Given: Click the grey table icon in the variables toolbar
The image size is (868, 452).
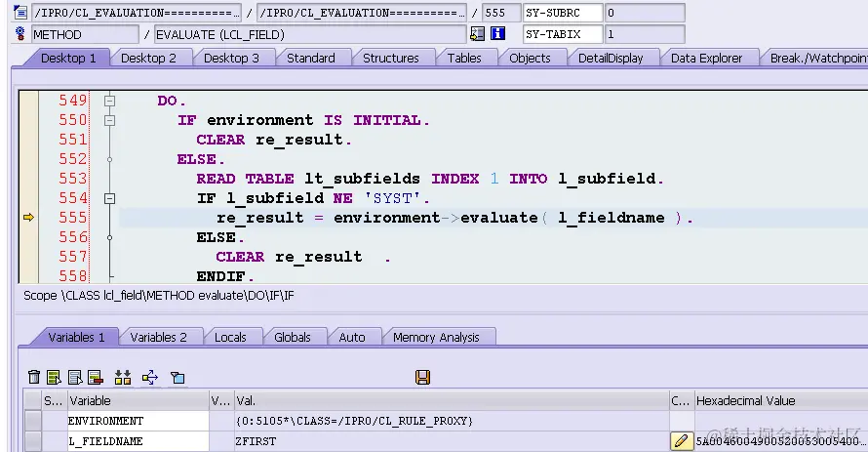Looking at the screenshot, I should point(75,377).
